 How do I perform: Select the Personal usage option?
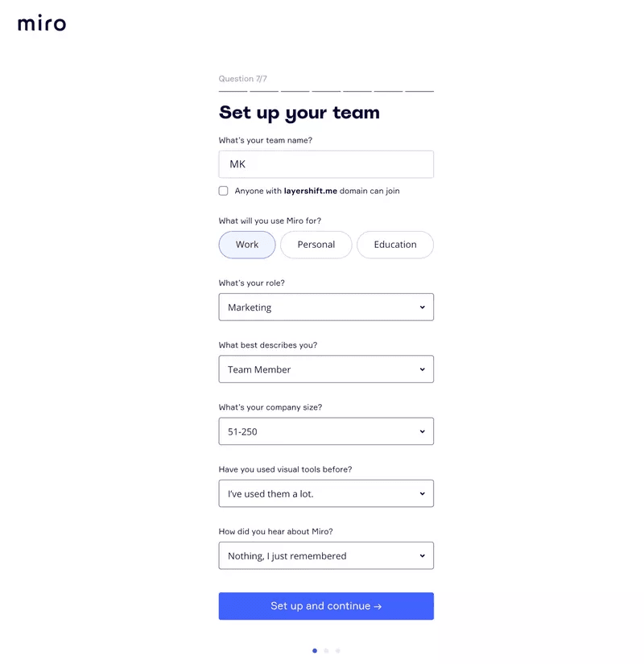(x=316, y=245)
